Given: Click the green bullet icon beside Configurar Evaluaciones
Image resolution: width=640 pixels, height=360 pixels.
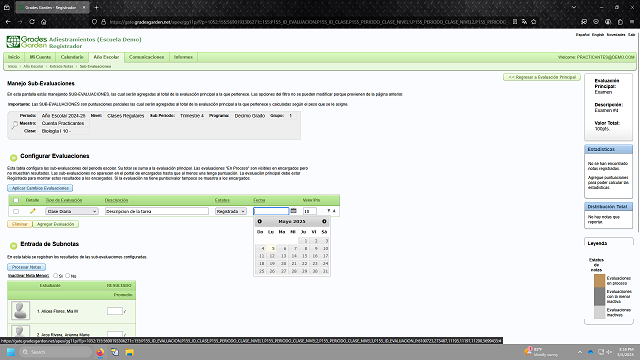Looking at the screenshot, I should pyautogui.click(x=13, y=158).
